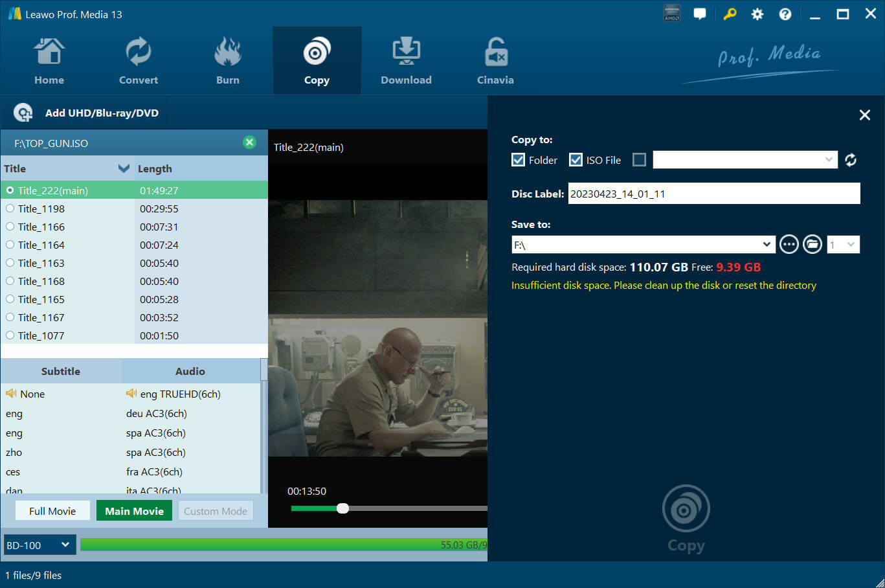
Task: Click the Add UHD/Blu-ray/DVD disc icon
Action: (23, 113)
